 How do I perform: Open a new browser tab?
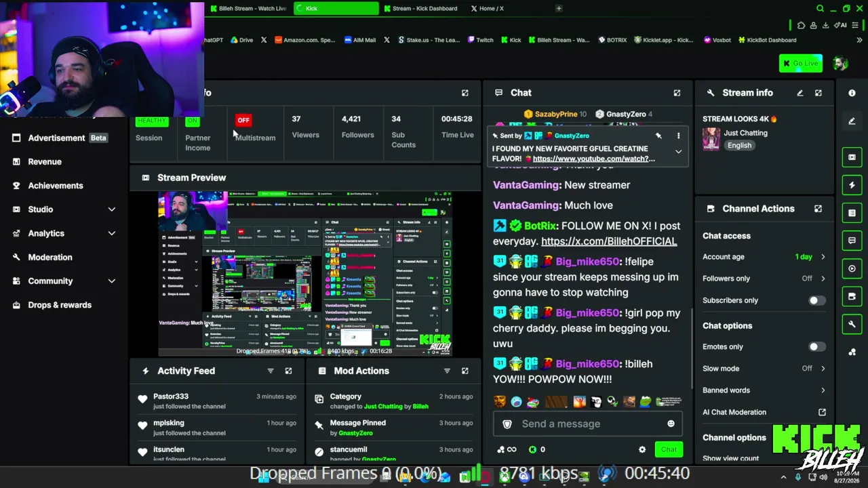pyautogui.click(x=559, y=9)
